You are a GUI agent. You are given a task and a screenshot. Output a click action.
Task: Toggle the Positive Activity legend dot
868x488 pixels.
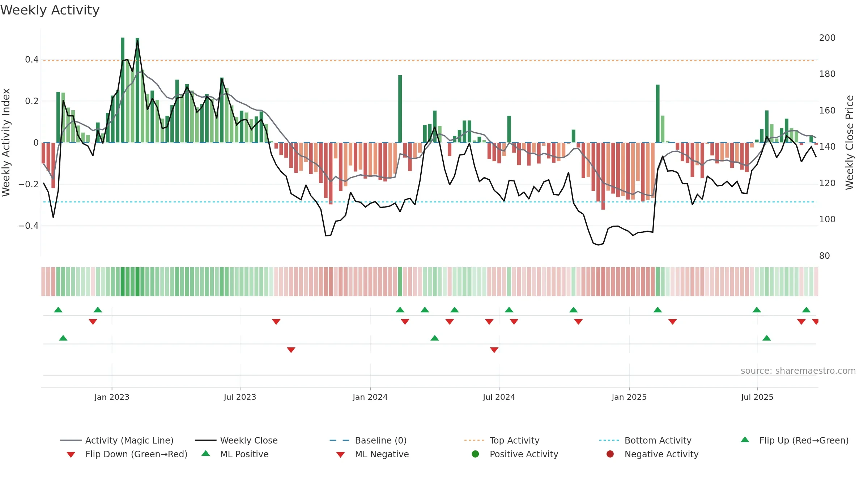475,454
